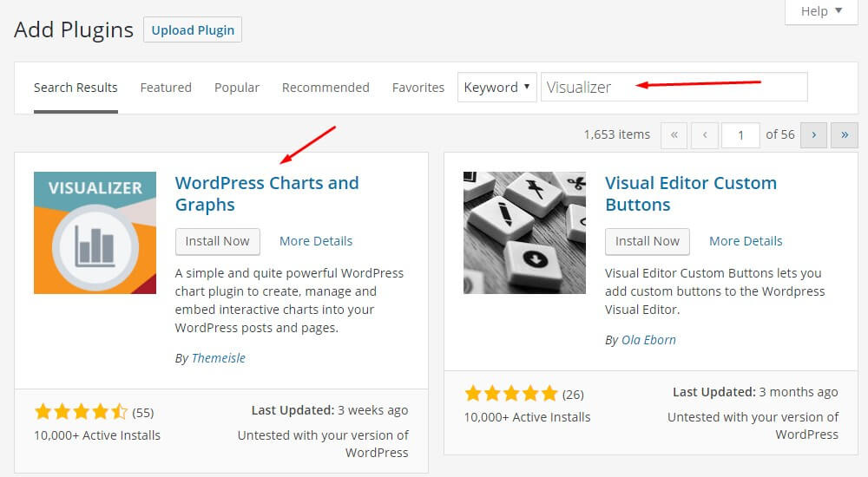868x477 pixels.
Task: Go to previous page arrow
Action: (x=705, y=135)
